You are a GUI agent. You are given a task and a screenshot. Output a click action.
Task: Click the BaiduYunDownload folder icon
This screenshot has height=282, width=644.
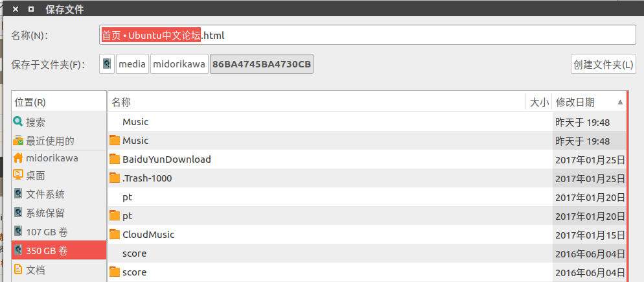click(115, 159)
